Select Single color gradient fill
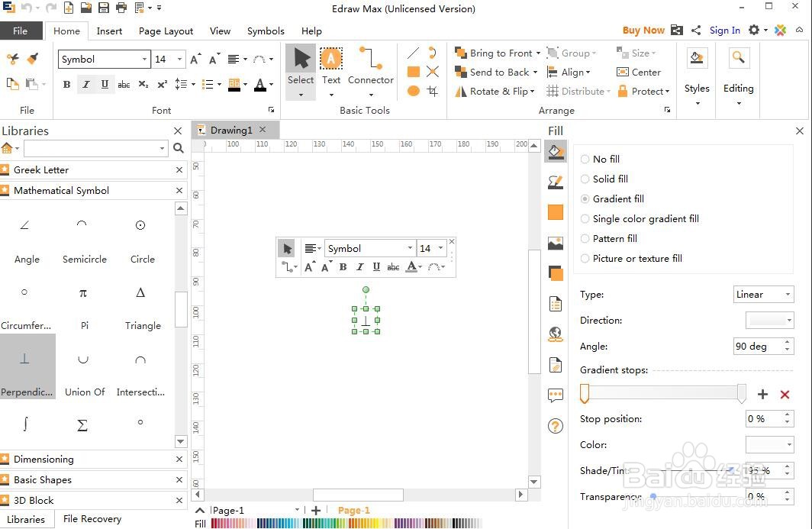The height and width of the screenshot is (529, 812). pos(640,218)
